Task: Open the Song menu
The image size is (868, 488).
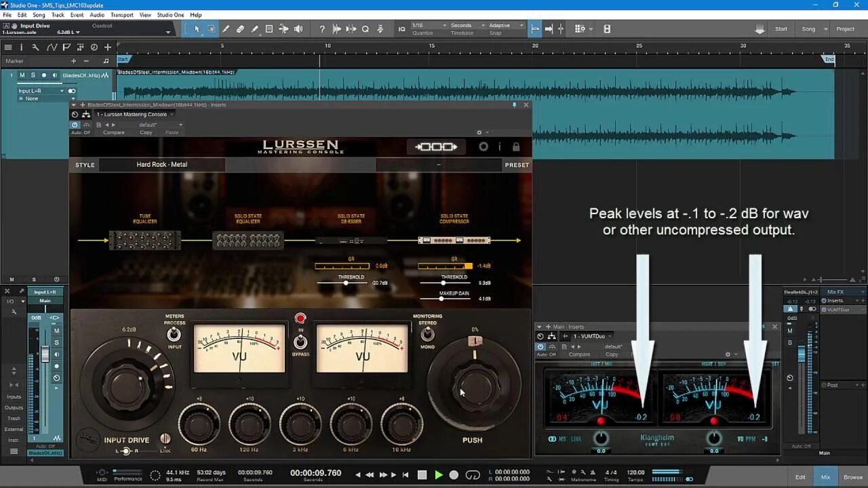Action: tap(39, 15)
